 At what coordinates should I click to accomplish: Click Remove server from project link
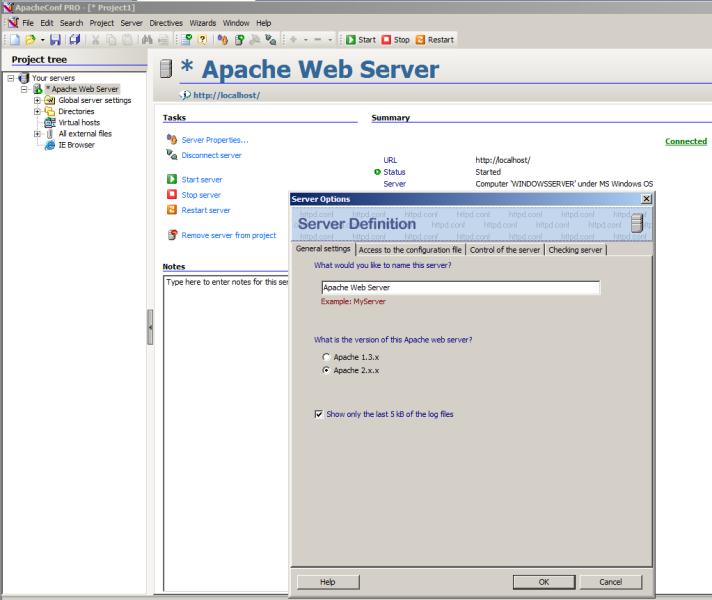(228, 235)
